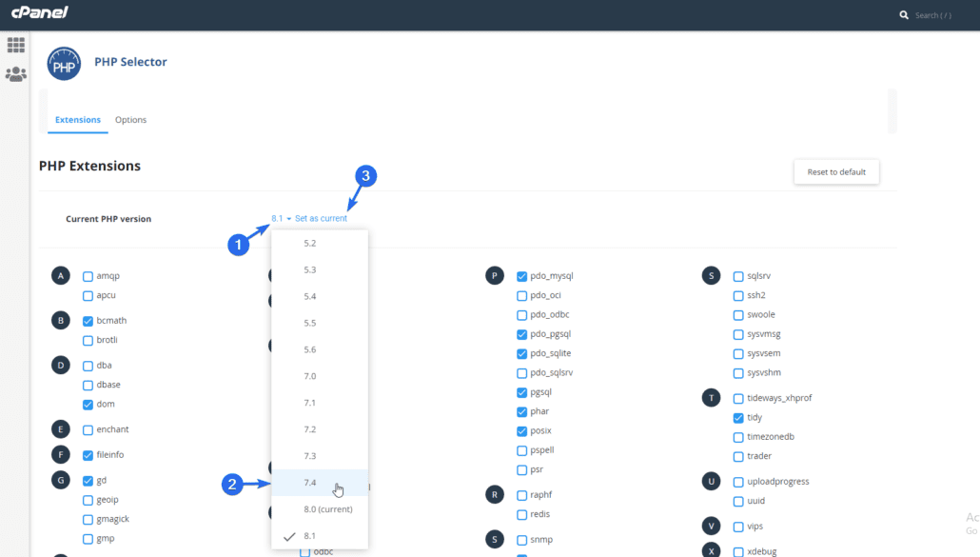Uncheck the phar extension
Image resolution: width=980 pixels, height=557 pixels.
point(522,412)
